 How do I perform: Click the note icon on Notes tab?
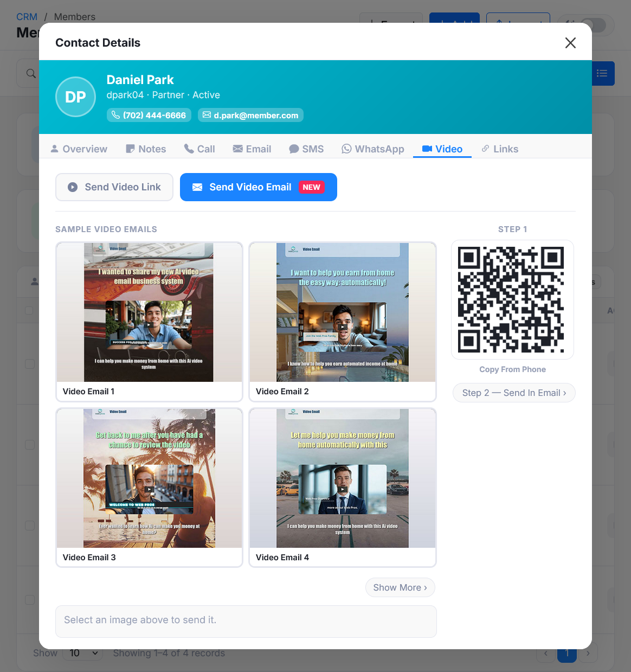130,149
